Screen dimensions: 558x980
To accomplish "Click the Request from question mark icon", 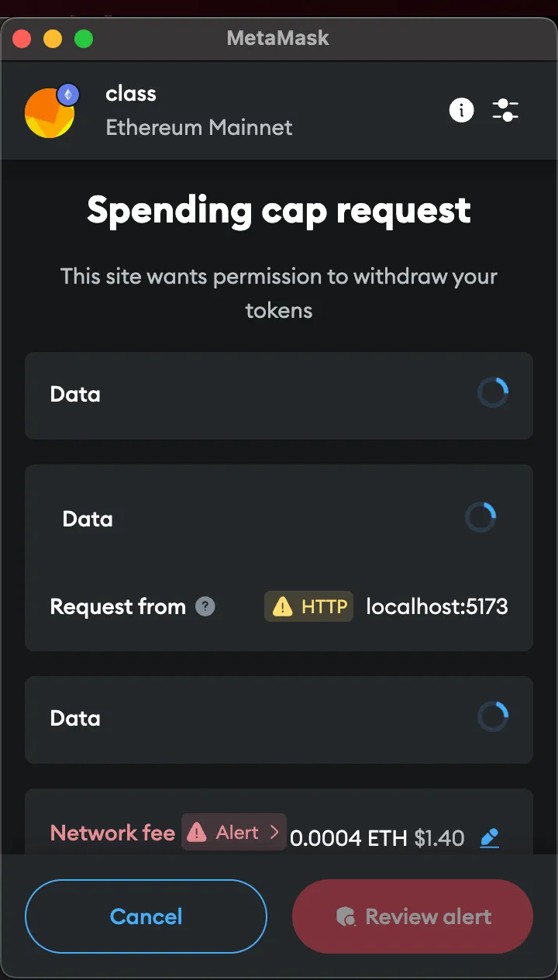I will pyautogui.click(x=205, y=606).
